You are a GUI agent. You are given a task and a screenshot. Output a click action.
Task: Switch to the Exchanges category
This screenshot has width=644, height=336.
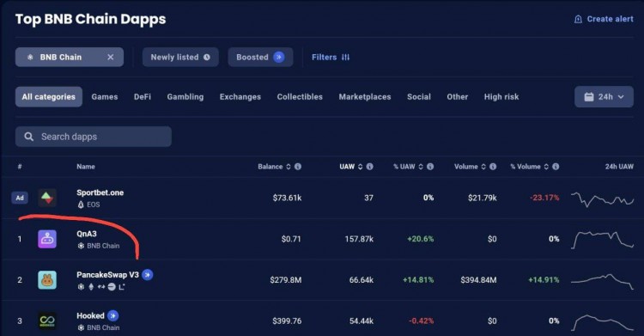[240, 96]
